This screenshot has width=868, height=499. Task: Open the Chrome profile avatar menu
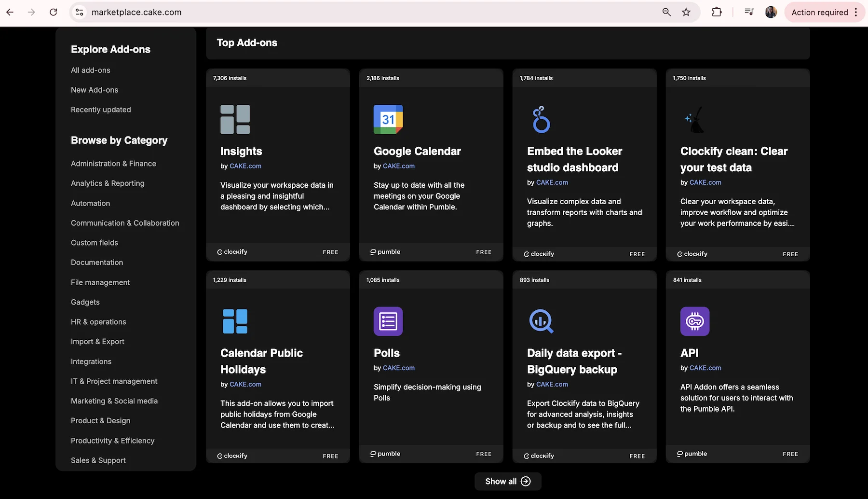click(771, 12)
